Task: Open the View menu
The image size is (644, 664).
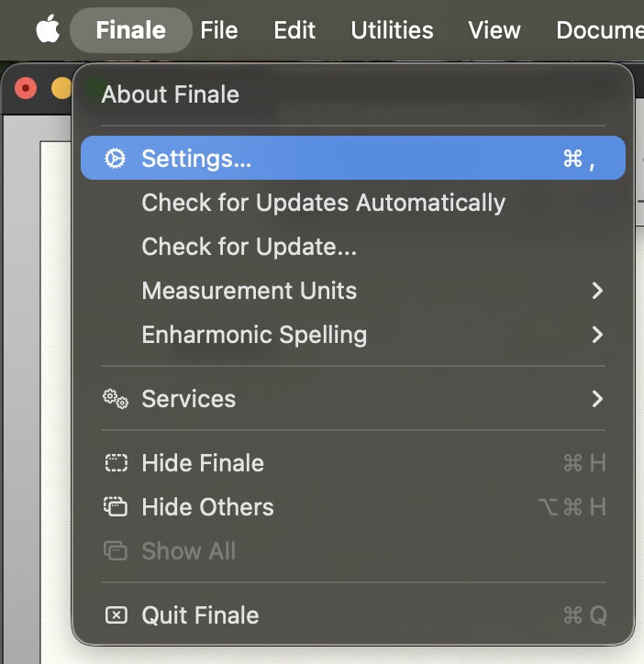Action: pyautogui.click(x=494, y=30)
